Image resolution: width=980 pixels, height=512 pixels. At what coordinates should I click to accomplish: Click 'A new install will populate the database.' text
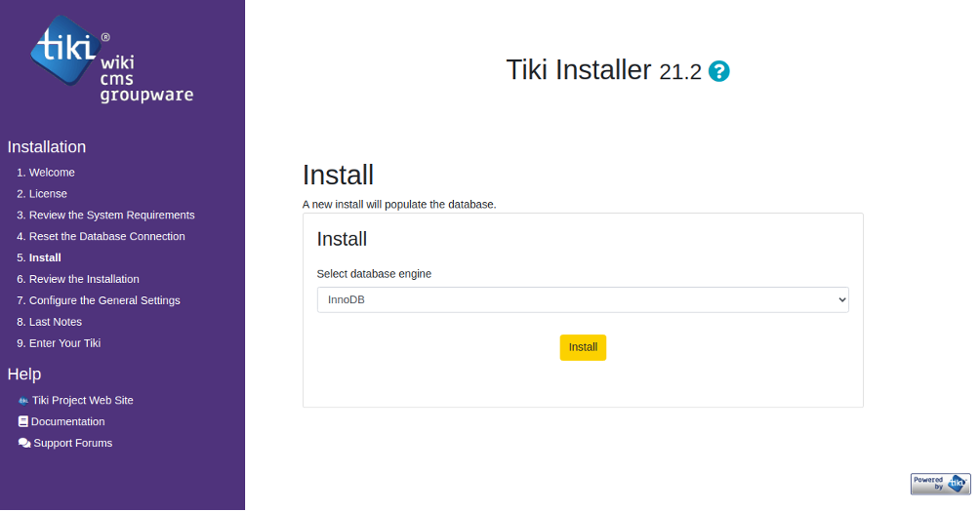click(399, 205)
